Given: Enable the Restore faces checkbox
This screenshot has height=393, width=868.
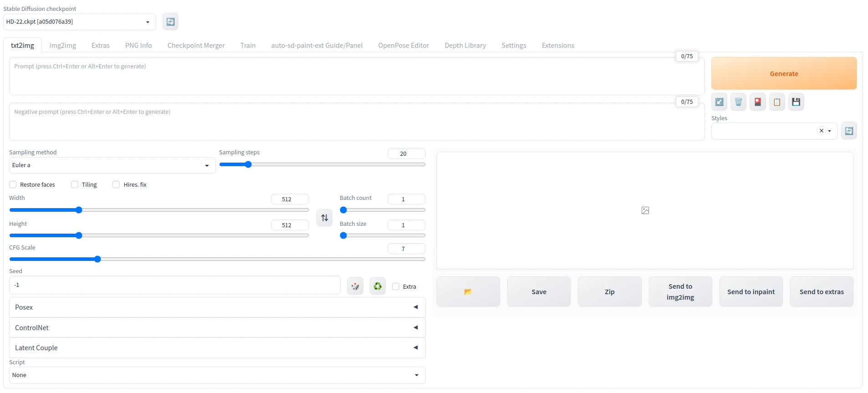Looking at the screenshot, I should (13, 184).
